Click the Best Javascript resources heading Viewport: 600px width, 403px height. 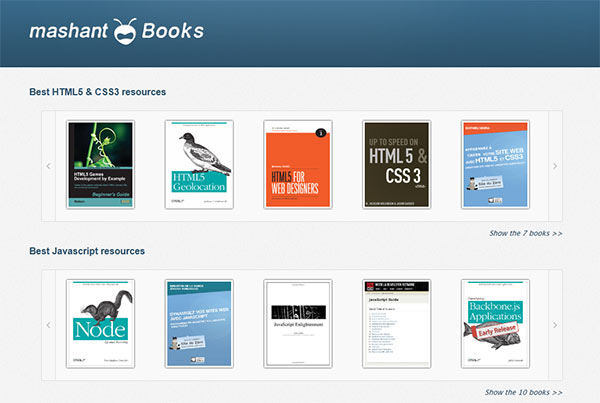point(87,251)
